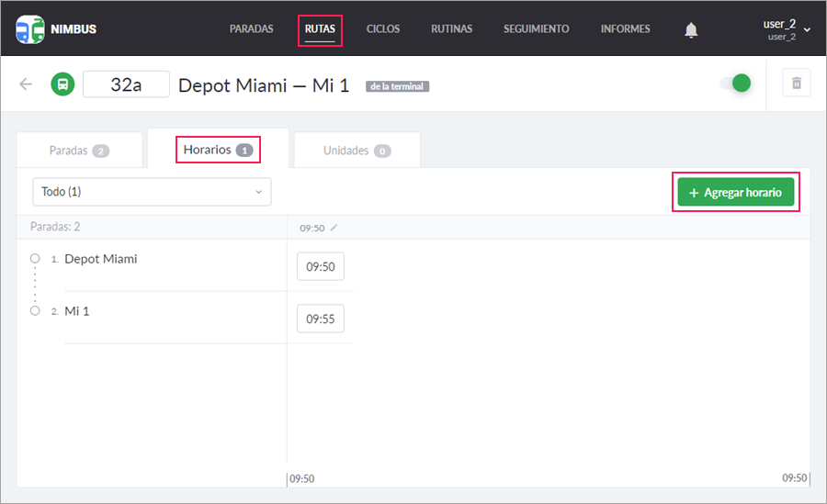
Task: Click the 09:50 time field for Depot Miami
Action: click(x=320, y=266)
